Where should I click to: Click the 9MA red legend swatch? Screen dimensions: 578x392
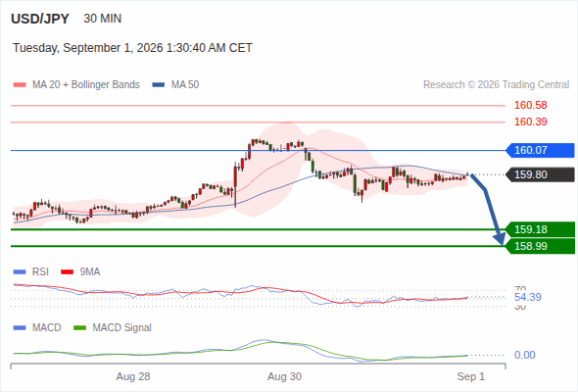tap(67, 272)
